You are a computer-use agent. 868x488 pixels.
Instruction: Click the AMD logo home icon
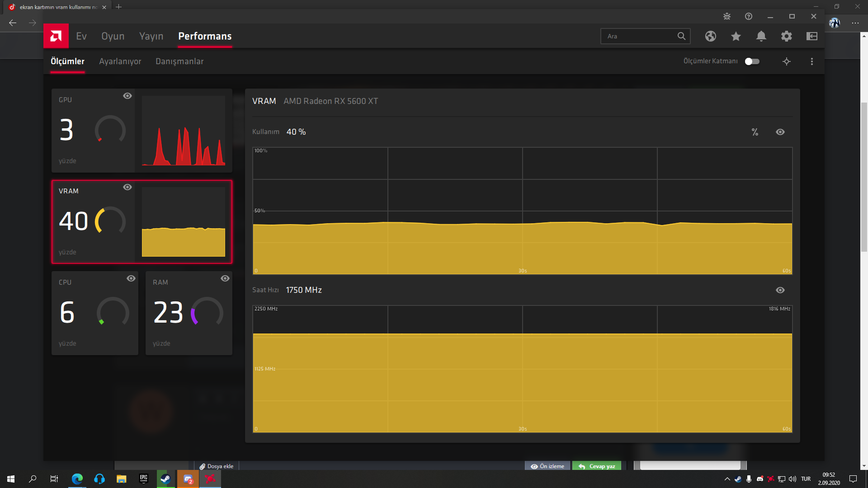tap(56, 36)
